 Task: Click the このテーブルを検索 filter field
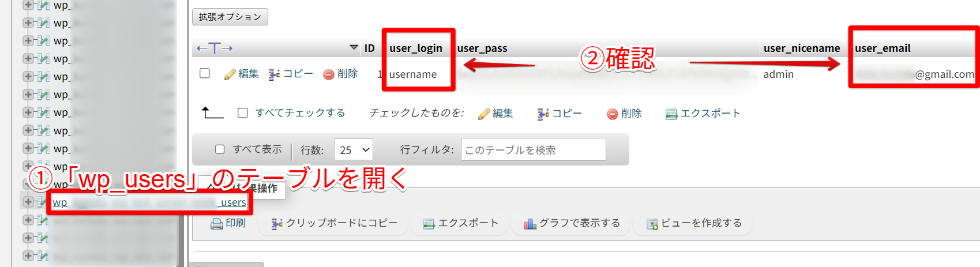[534, 149]
